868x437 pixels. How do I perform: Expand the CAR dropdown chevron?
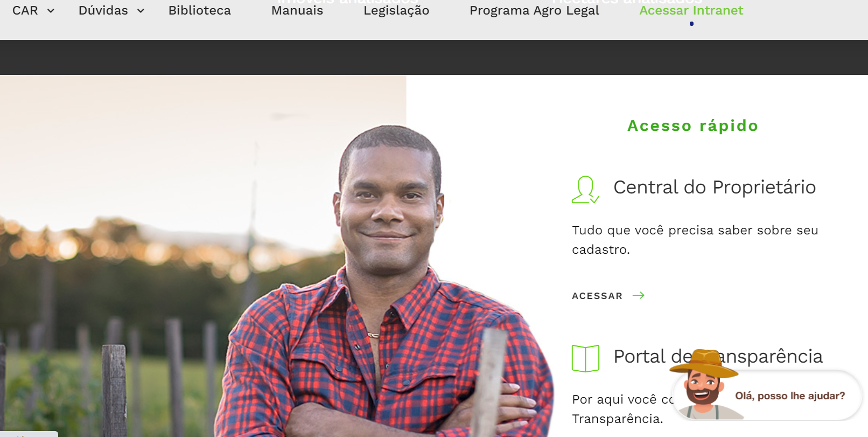tap(51, 11)
